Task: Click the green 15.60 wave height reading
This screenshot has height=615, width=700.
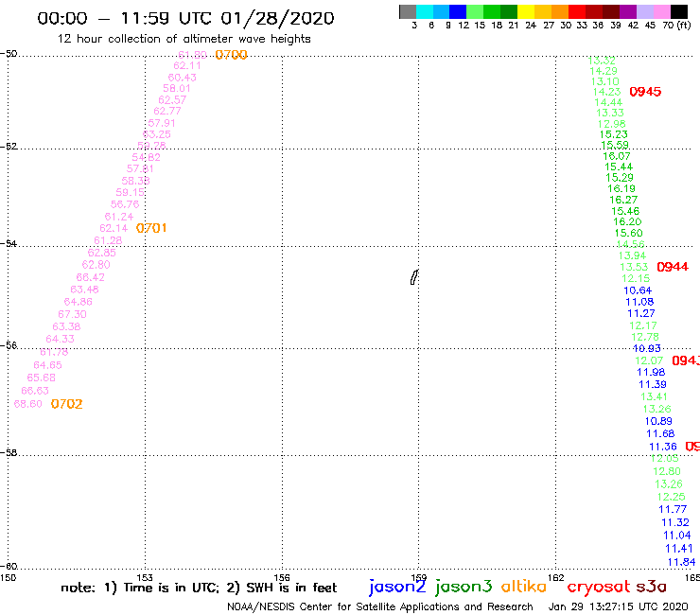Action: 628,233
